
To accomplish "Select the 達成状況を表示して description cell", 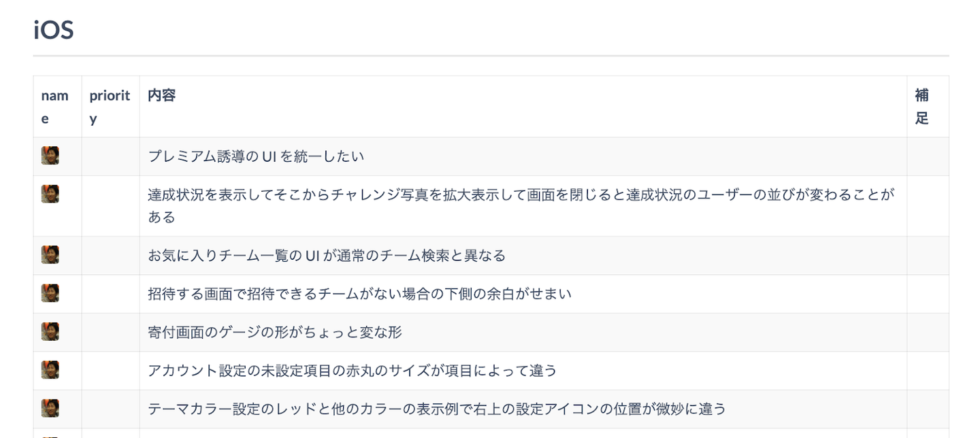I will pos(521,205).
